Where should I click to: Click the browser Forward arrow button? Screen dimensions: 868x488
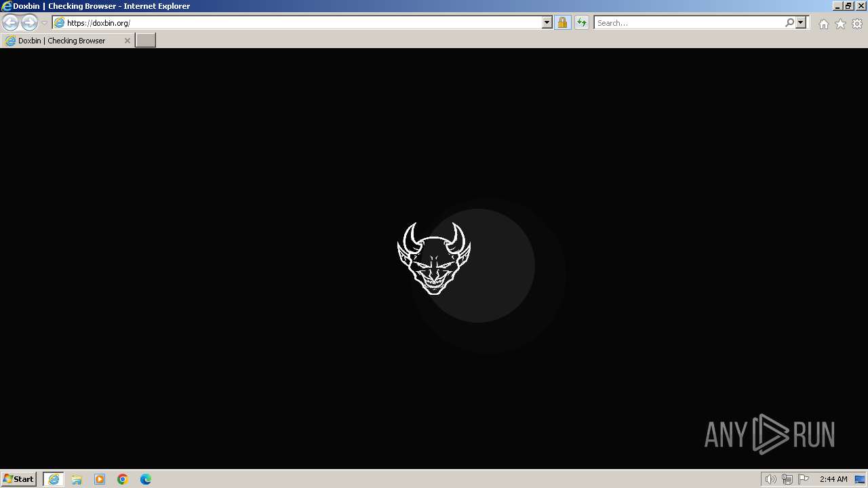pyautogui.click(x=29, y=23)
